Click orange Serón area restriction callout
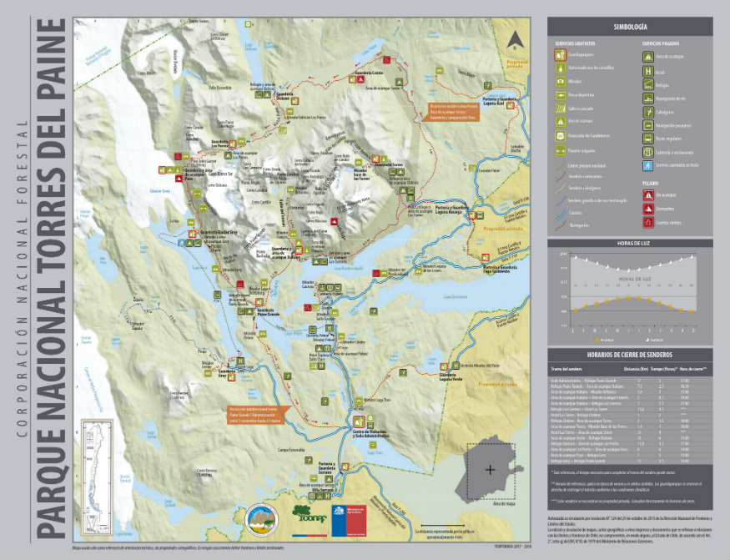This screenshot has width=730, height=560. (450, 112)
